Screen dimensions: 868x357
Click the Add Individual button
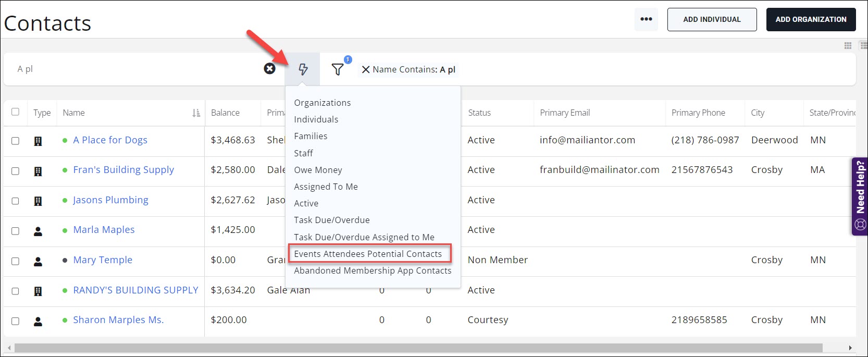click(712, 19)
